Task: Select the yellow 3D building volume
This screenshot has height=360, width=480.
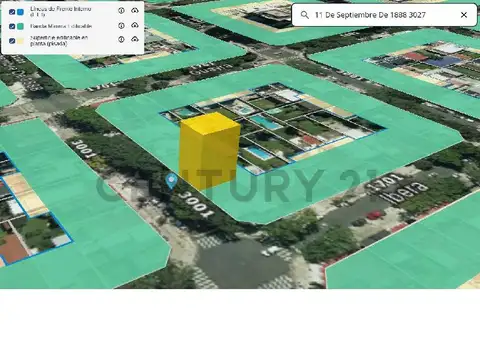Action: [x=209, y=151]
